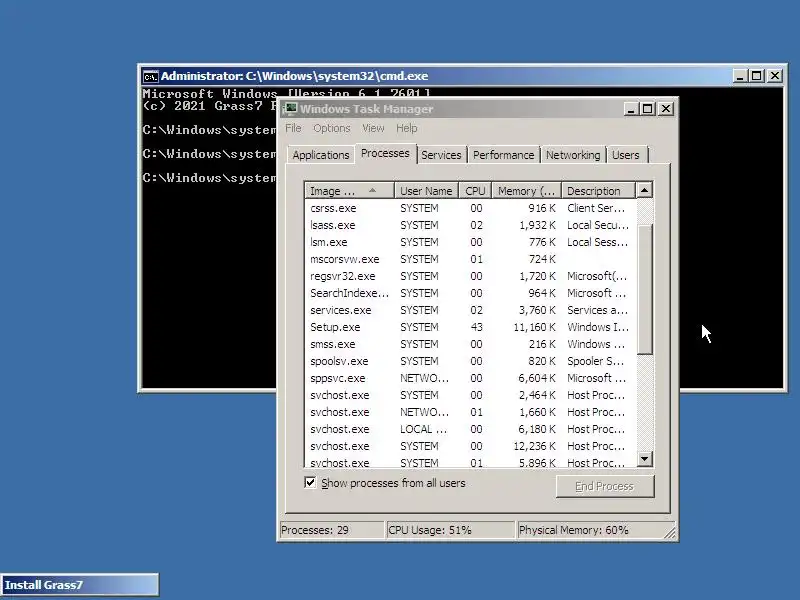The height and width of the screenshot is (600, 800).
Task: Sort by User Name column header
Action: click(426, 191)
